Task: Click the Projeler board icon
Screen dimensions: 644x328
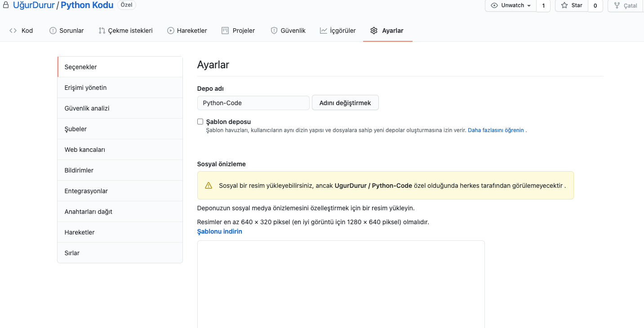Action: click(225, 31)
